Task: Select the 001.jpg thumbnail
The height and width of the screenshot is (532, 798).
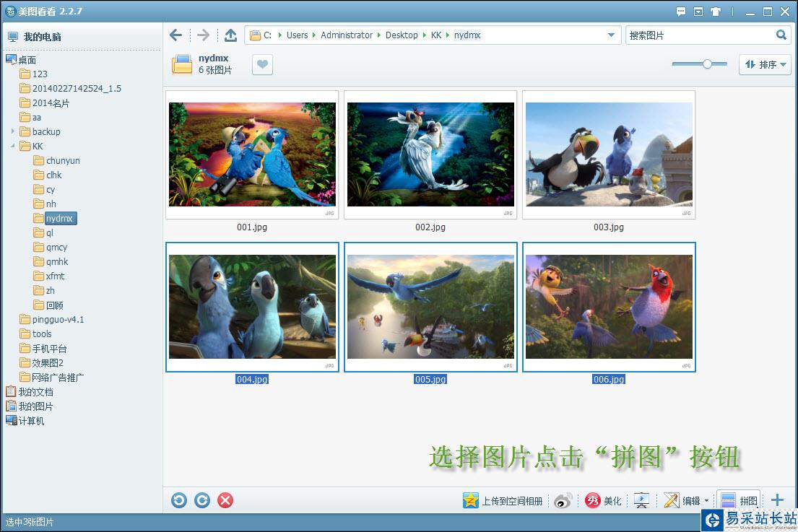Action: click(x=252, y=154)
